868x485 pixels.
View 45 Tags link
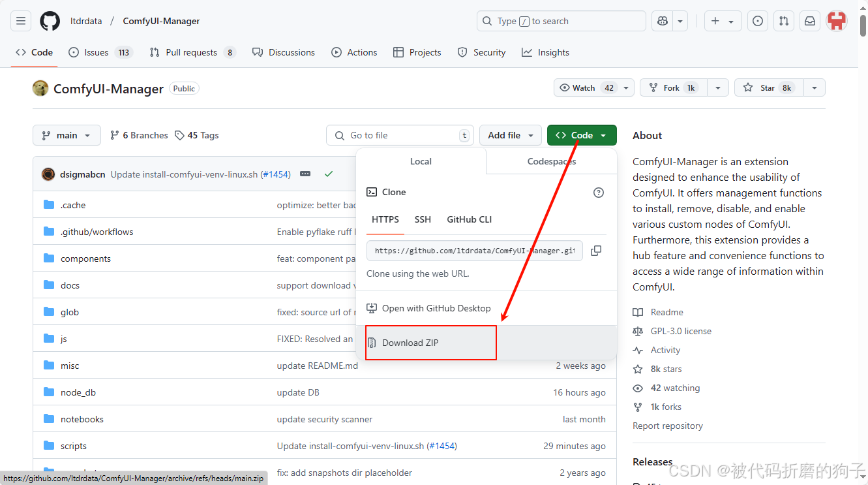point(197,135)
